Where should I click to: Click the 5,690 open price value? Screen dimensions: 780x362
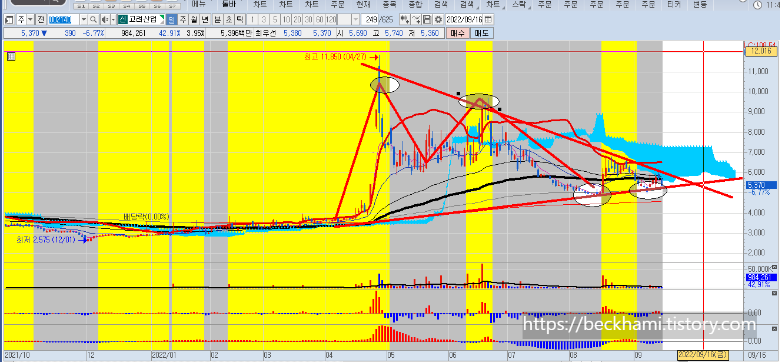[358, 33]
